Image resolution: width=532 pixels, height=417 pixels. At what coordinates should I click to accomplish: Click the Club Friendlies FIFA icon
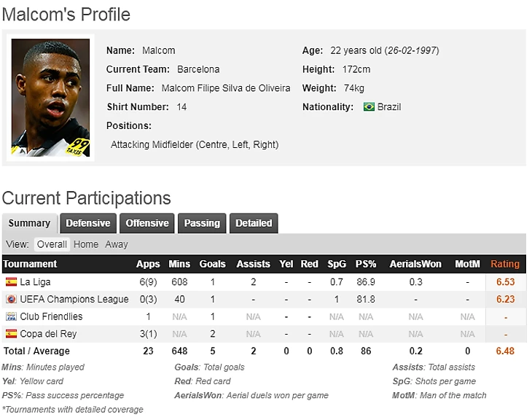[x=11, y=316]
